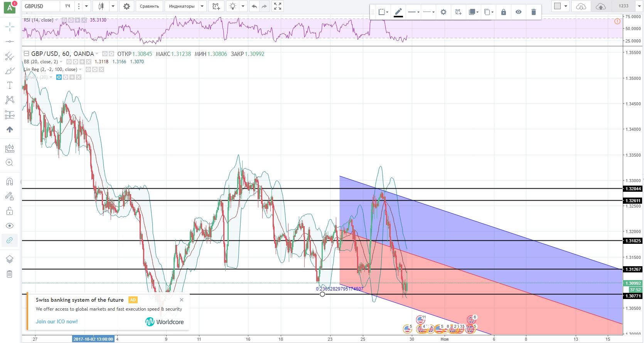Expand the Индикаторы dropdown arrow
The image size is (644, 343).
click(x=202, y=6)
